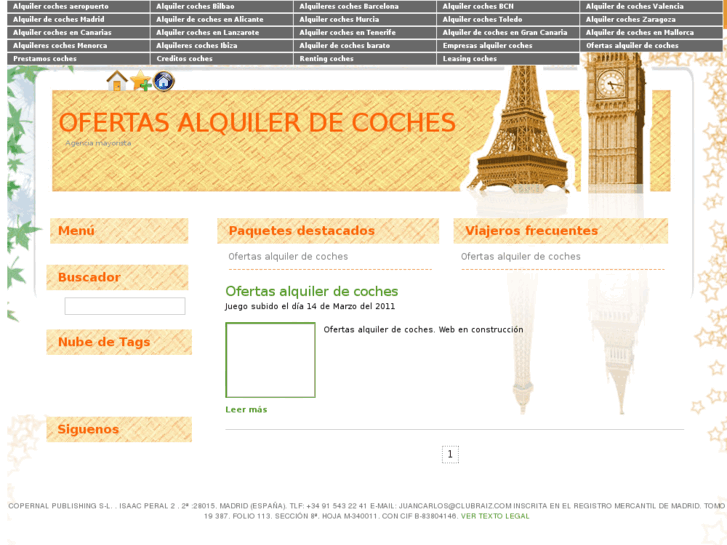Go to Creditos coches
Viewport: 727px width, 545px height.
(221, 58)
